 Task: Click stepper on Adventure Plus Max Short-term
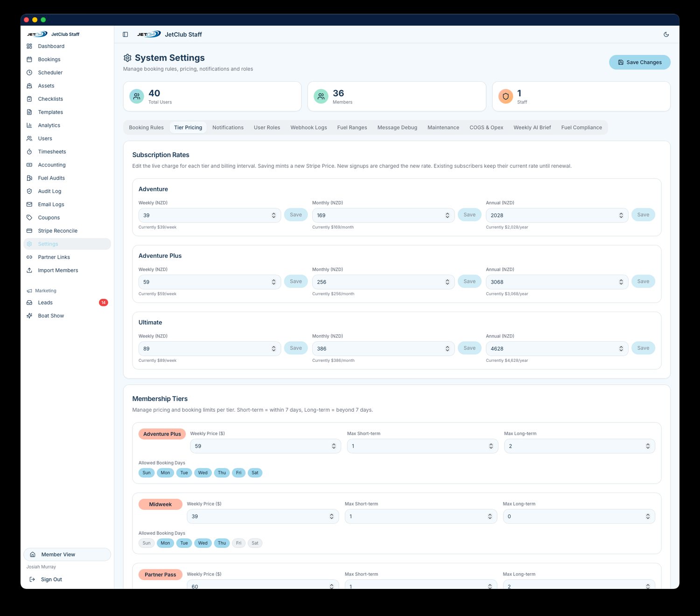[490, 446]
